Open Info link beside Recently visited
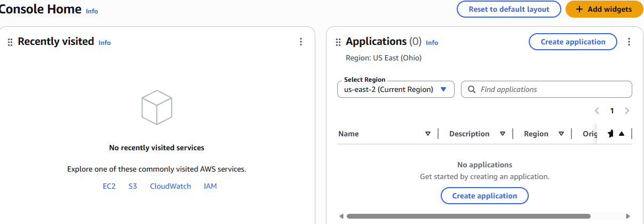The image size is (644, 224). [x=105, y=43]
